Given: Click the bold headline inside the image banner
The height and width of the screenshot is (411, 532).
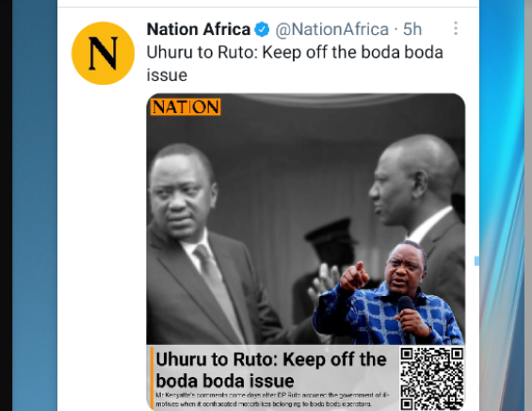Looking at the screenshot, I should click(271, 370).
